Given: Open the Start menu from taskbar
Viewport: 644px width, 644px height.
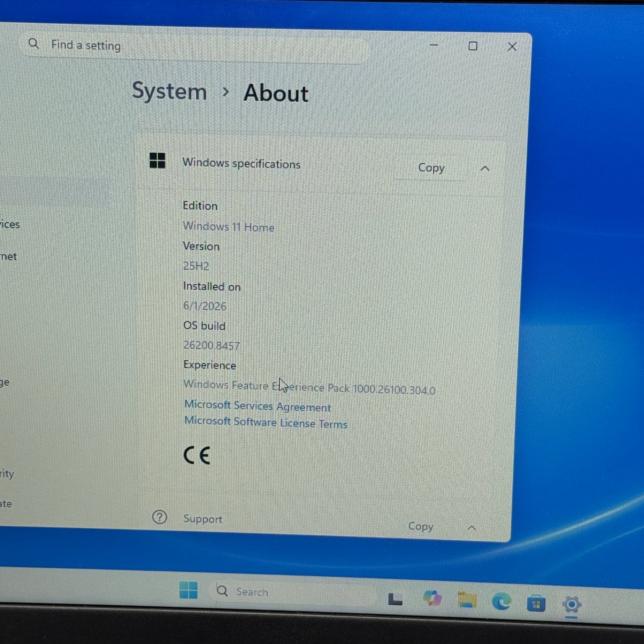Looking at the screenshot, I should [x=189, y=590].
